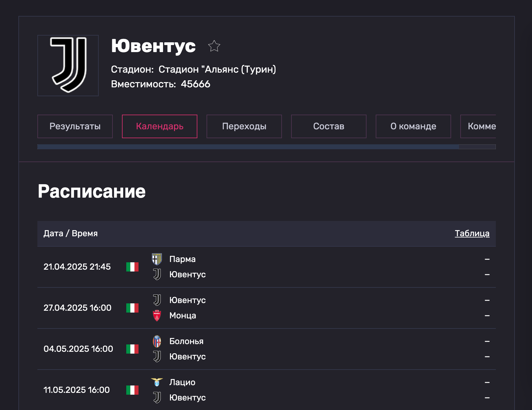The height and width of the screenshot is (410, 532).
Task: Click the Bologna club crest icon
Action: click(x=157, y=341)
